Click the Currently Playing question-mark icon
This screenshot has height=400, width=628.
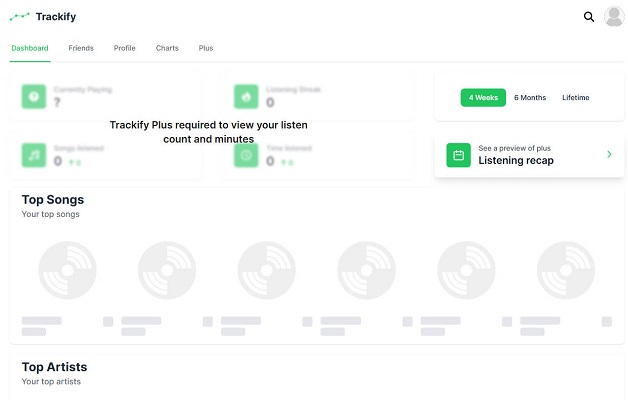click(x=34, y=96)
